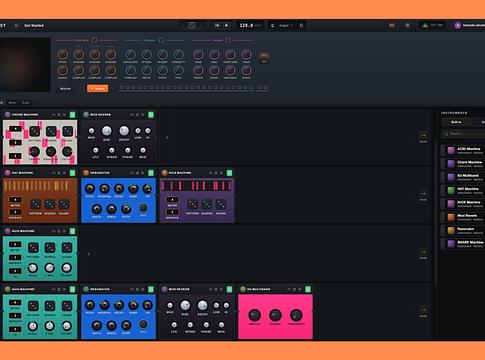Click the instruments search field
485x360 pixels.
[x=463, y=134]
